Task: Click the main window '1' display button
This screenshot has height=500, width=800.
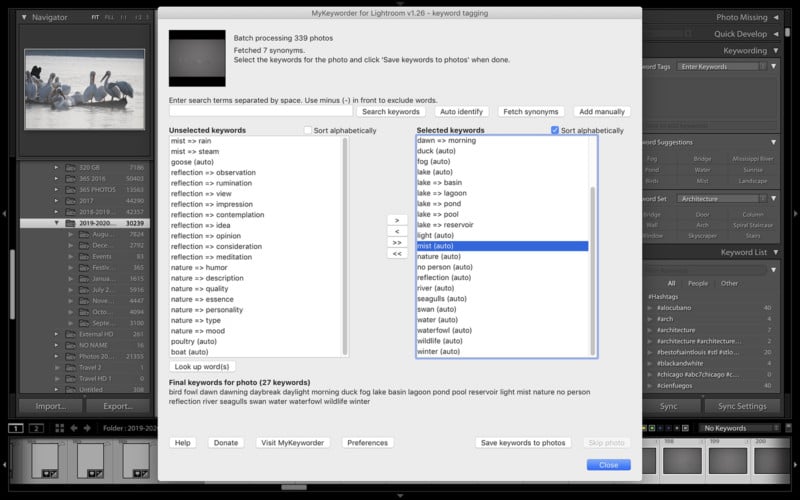Action: tap(16, 428)
